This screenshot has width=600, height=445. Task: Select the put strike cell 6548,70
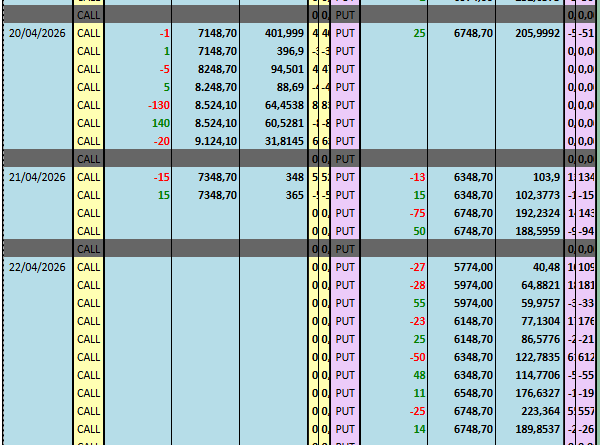[461, 393]
